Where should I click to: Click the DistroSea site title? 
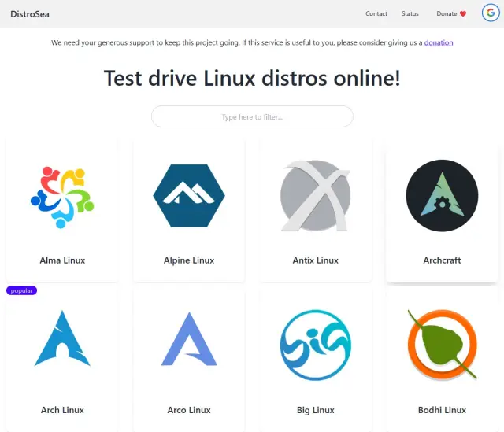(30, 14)
